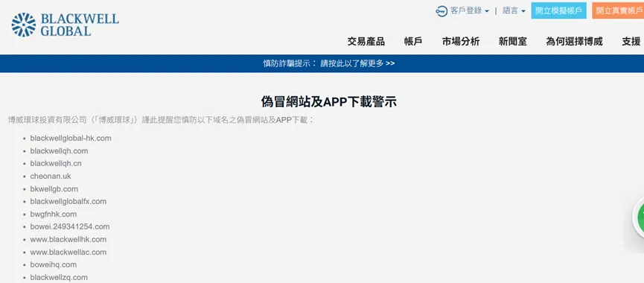This screenshot has height=283, width=644.
Task: Click the 偽冒網站及APP下載警示 heading
Action: pyautogui.click(x=329, y=101)
